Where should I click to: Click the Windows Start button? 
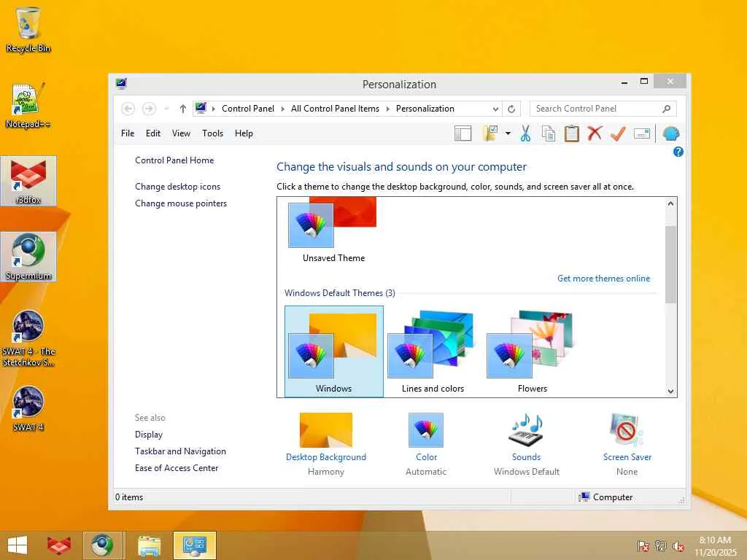[18, 545]
